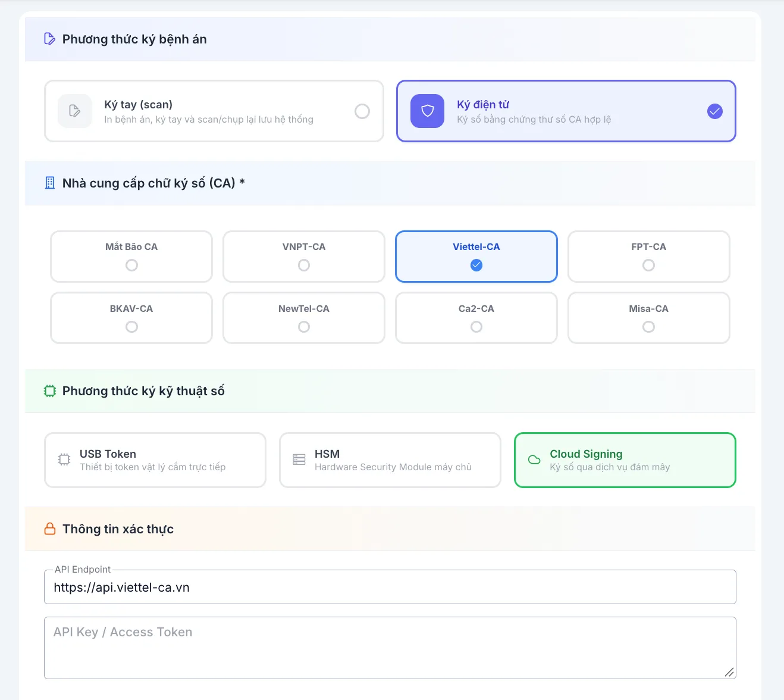Click 'Ký số qua dịch vụ đám mây' text
The height and width of the screenshot is (700, 784).
610,467
